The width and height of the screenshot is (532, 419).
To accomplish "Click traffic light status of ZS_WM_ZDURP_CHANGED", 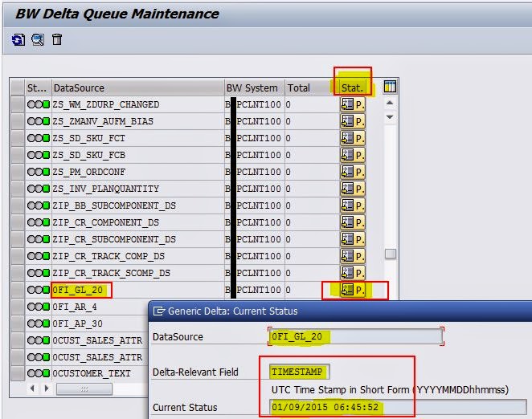I will click(39, 104).
